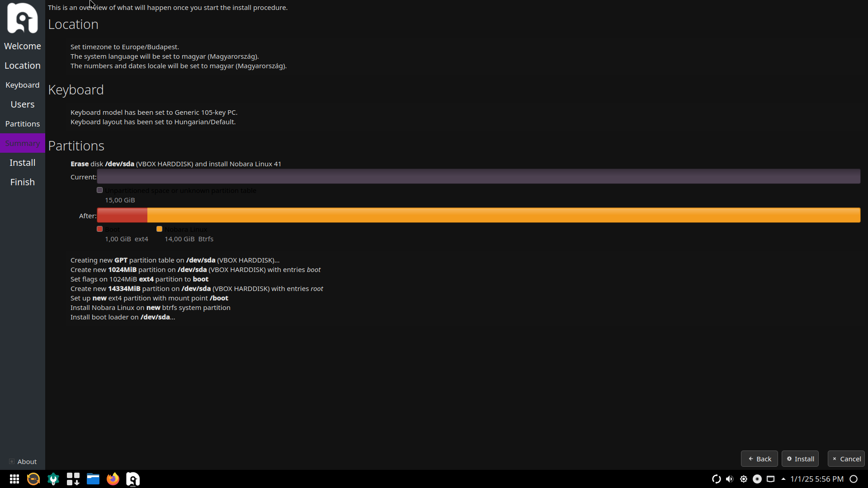Open brightness settings tray icon
868x488 pixels.
point(744,479)
